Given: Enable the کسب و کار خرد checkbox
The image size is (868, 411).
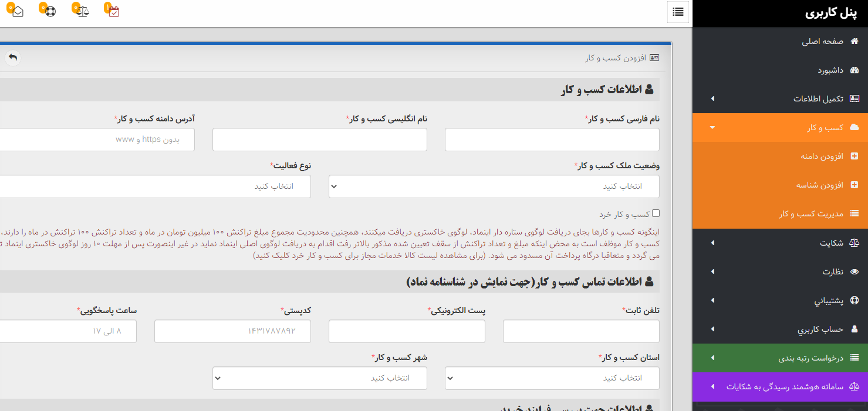Looking at the screenshot, I should coord(656,213).
